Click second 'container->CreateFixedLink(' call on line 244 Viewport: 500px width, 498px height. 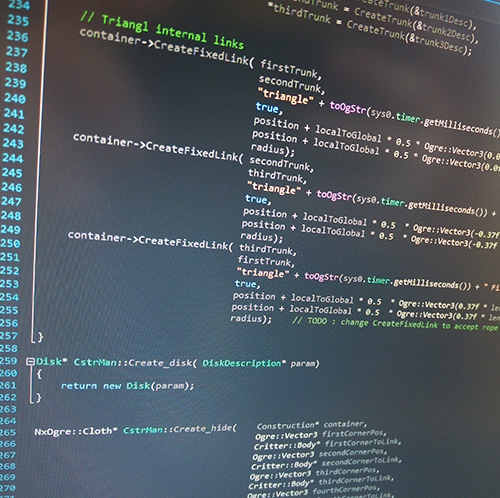pyautogui.click(x=158, y=147)
